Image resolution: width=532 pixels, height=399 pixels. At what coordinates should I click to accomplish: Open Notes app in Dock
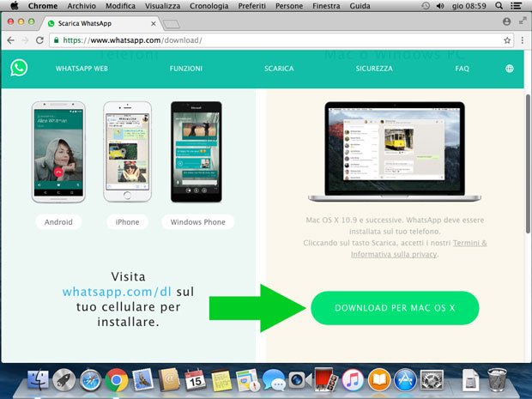(x=221, y=380)
